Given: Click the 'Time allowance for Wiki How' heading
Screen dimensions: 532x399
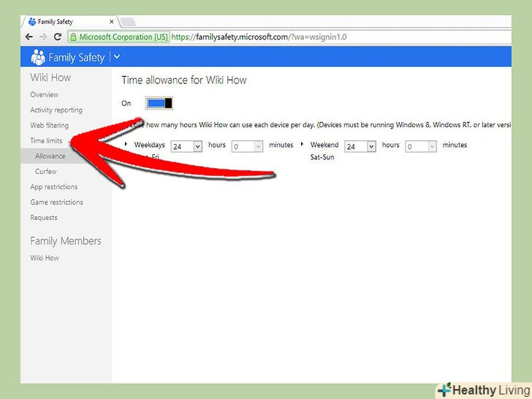Looking at the screenshot, I should (x=184, y=80).
